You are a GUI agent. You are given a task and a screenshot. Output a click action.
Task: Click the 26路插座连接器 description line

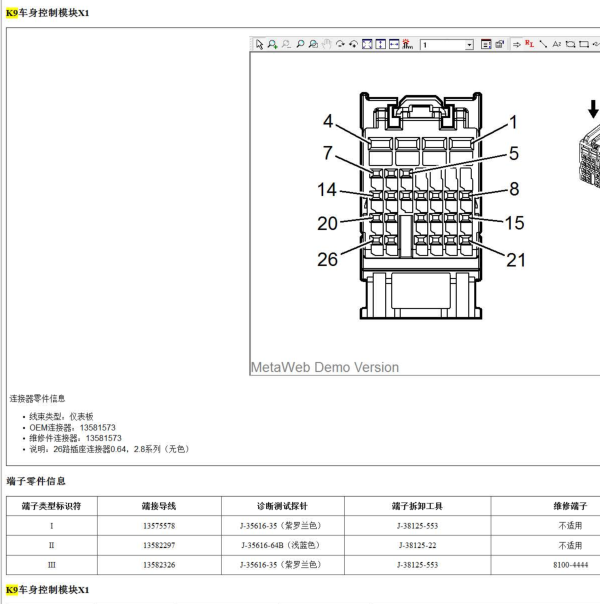[x=109, y=449]
